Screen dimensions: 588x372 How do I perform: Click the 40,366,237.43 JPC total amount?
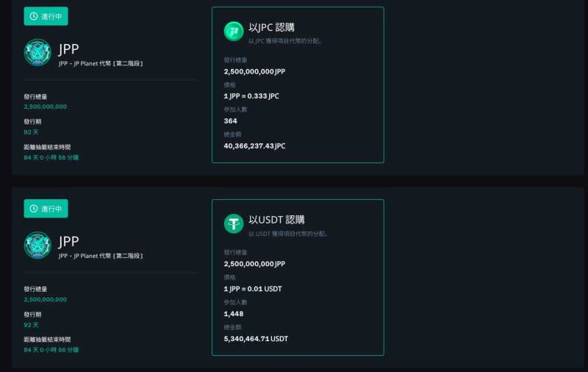pyautogui.click(x=254, y=146)
